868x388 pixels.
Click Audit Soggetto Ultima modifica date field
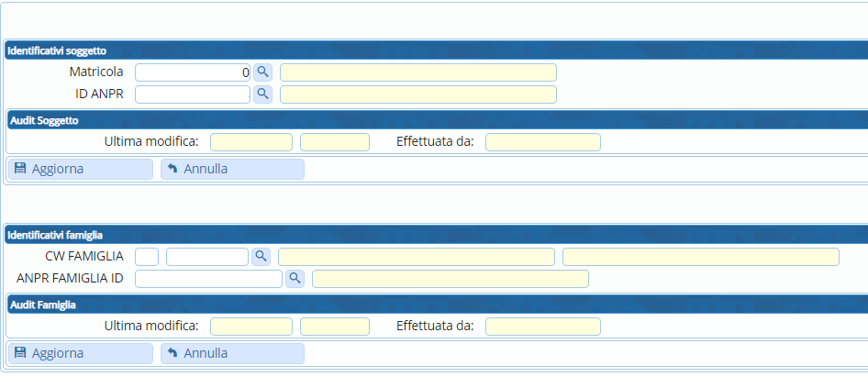coord(251,141)
